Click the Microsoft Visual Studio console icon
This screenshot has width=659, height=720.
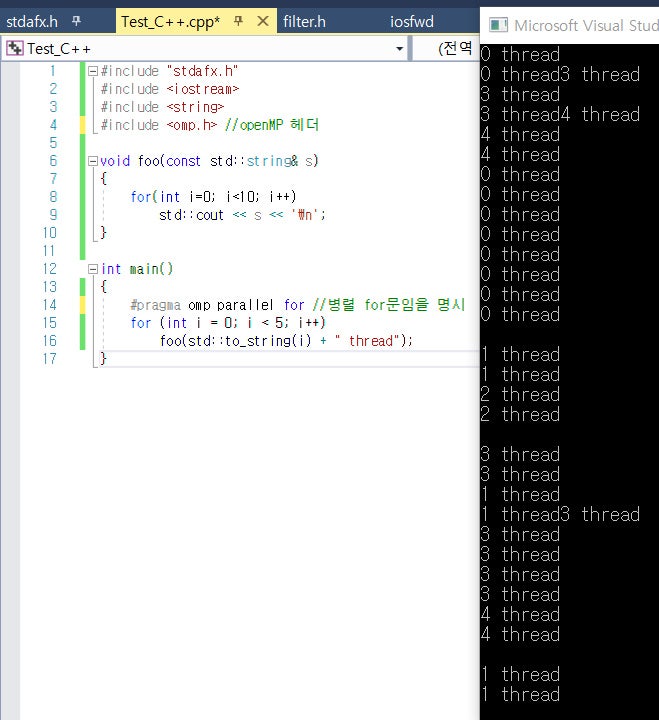[x=498, y=25]
